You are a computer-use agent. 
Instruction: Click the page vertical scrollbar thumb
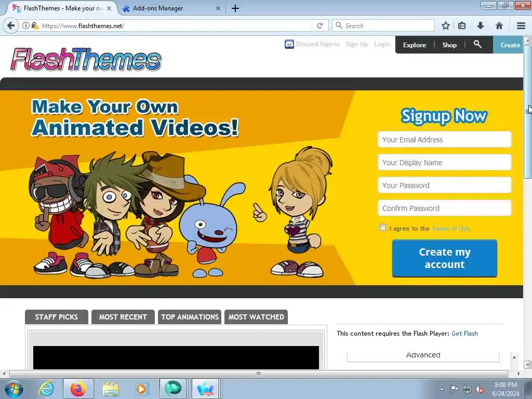pos(527,111)
